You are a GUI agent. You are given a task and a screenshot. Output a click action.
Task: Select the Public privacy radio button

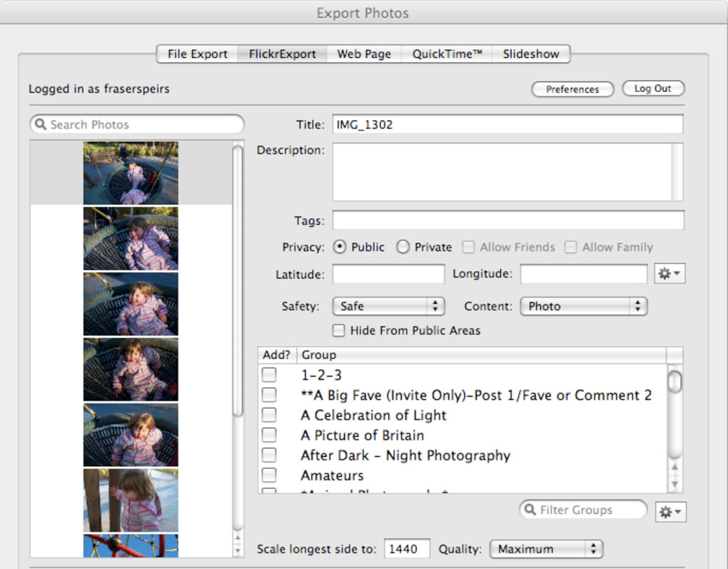(x=340, y=246)
